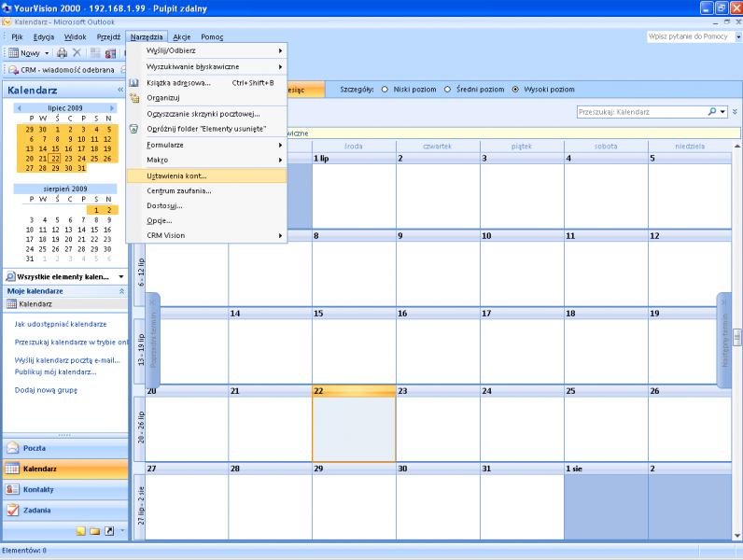The height and width of the screenshot is (560, 743).
Task: Go to previous month in lipiec 2009
Action: (x=19, y=108)
